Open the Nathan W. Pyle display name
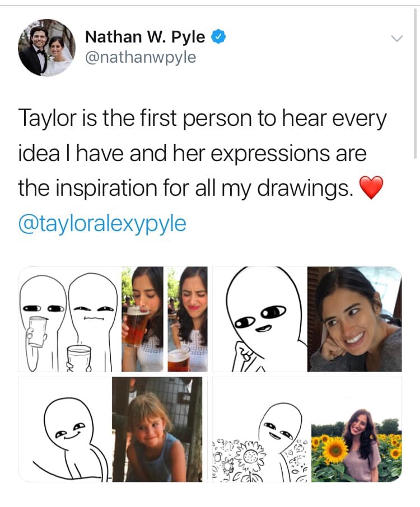The width and height of the screenshot is (420, 507). pos(145,37)
